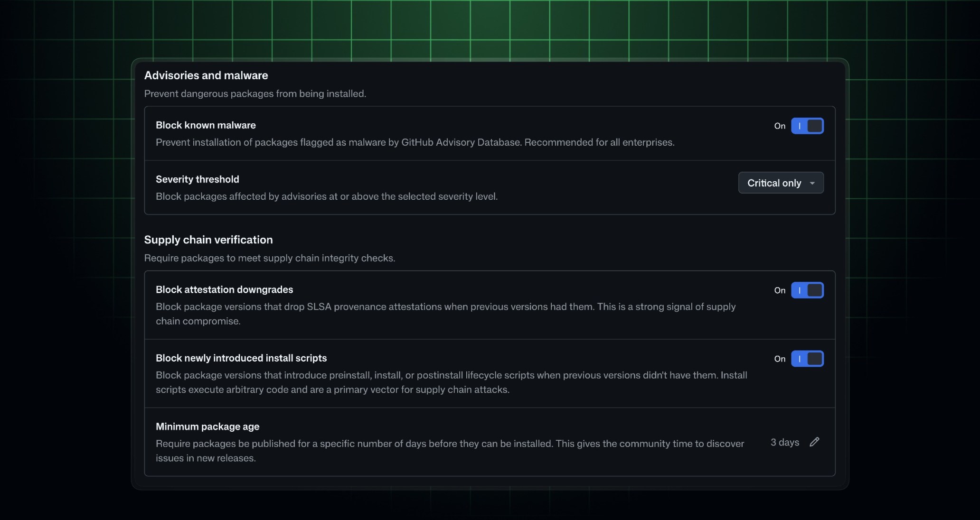Screen dimensions: 980x520
Task: Click the Minimum package age label
Action: 207,427
